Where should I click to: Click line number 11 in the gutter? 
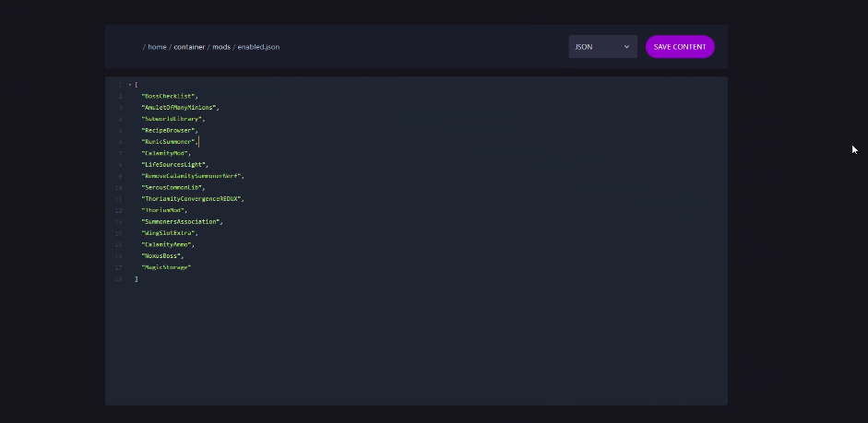click(x=118, y=199)
